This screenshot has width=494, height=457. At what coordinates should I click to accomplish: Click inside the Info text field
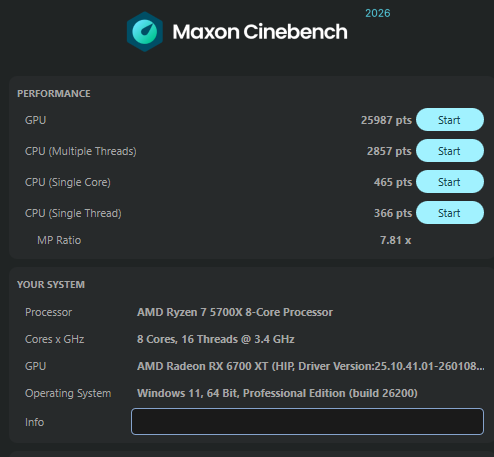307,421
